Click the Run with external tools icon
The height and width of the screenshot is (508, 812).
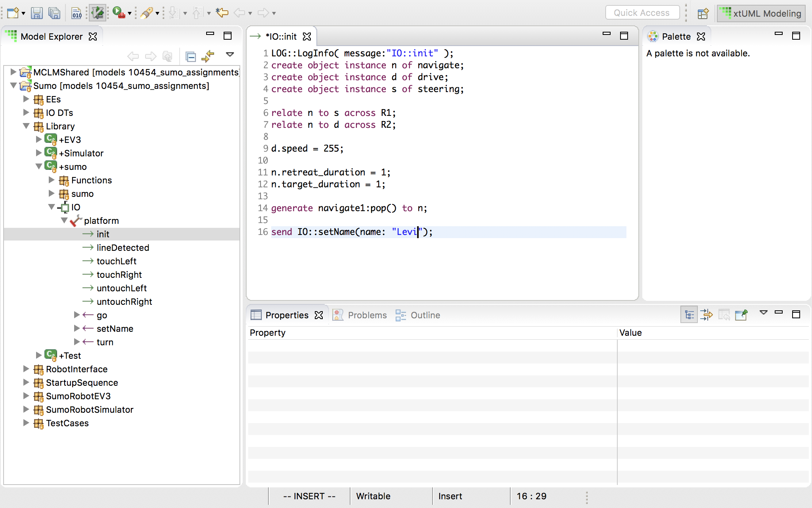pyautogui.click(x=119, y=13)
